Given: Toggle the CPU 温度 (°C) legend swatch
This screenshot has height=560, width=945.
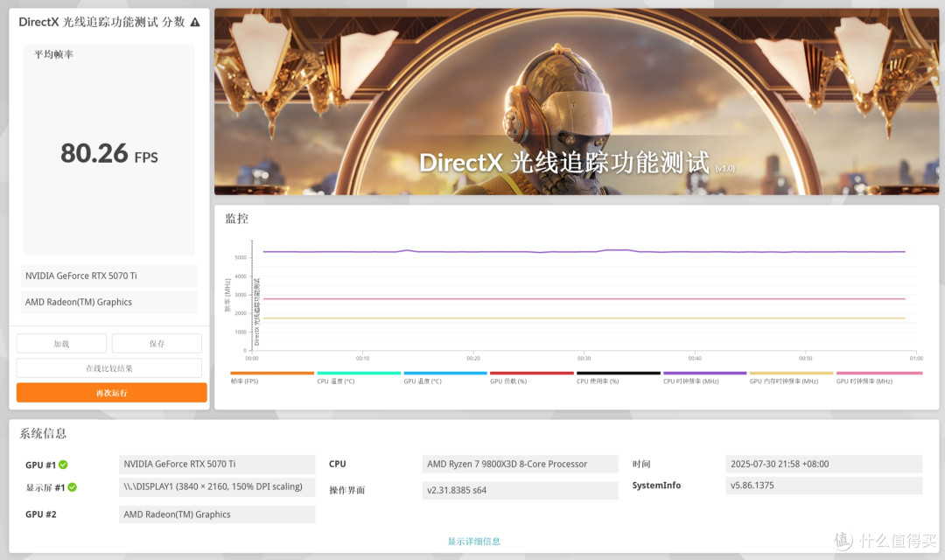Looking at the screenshot, I should point(359,373).
